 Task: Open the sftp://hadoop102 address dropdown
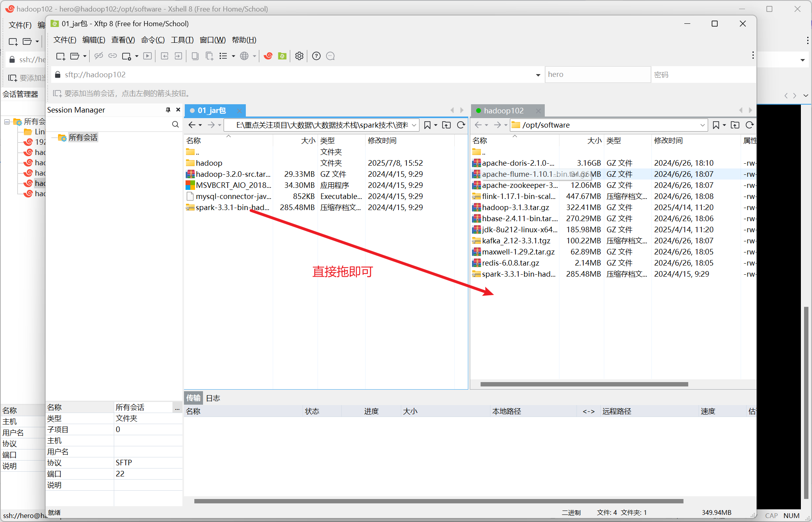(538, 75)
